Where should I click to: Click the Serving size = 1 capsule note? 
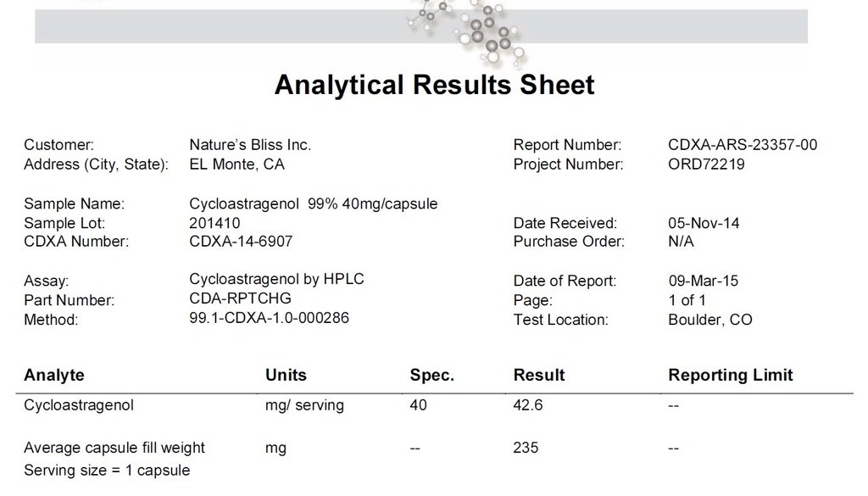[x=107, y=471]
